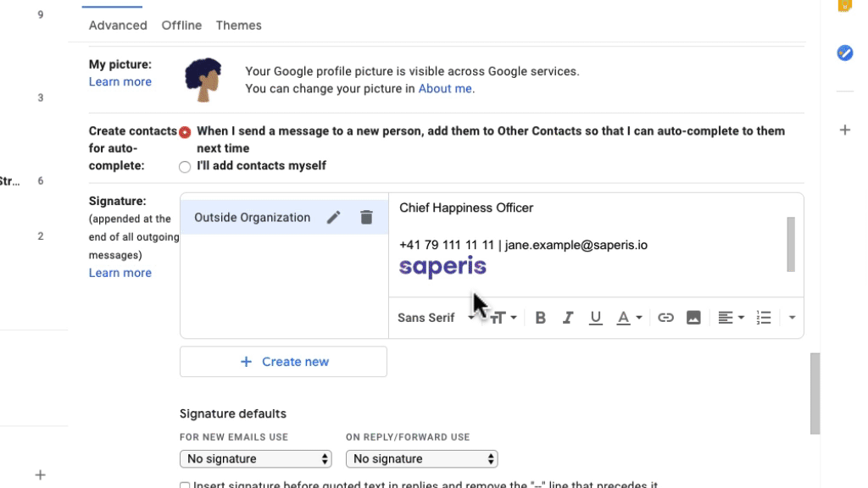The width and height of the screenshot is (868, 488).
Task: Insert a link into the signature
Action: (x=665, y=318)
